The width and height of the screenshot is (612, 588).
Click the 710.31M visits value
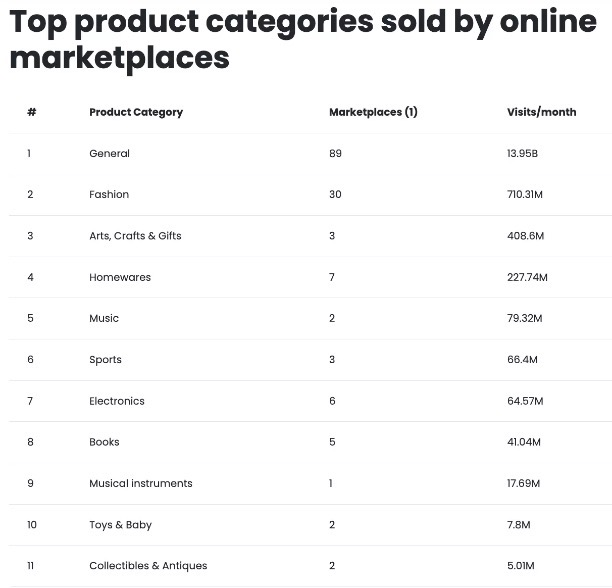(525, 194)
